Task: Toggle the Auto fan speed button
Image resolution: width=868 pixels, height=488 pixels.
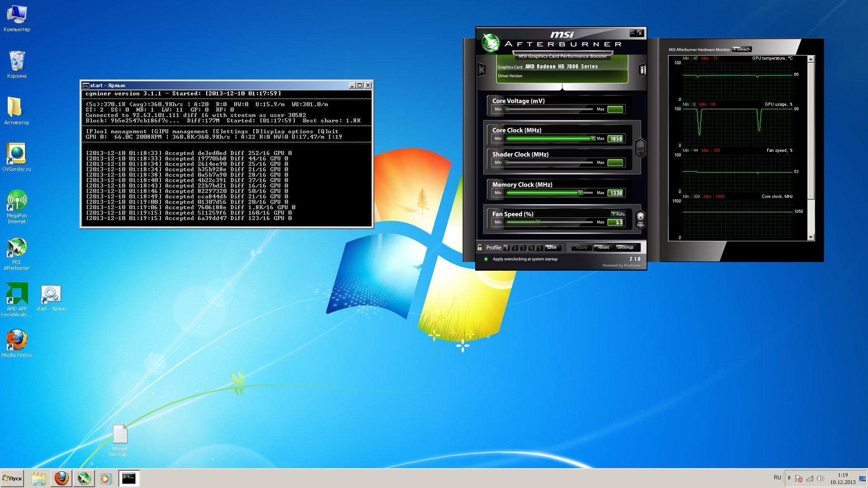Action: pyautogui.click(x=618, y=214)
